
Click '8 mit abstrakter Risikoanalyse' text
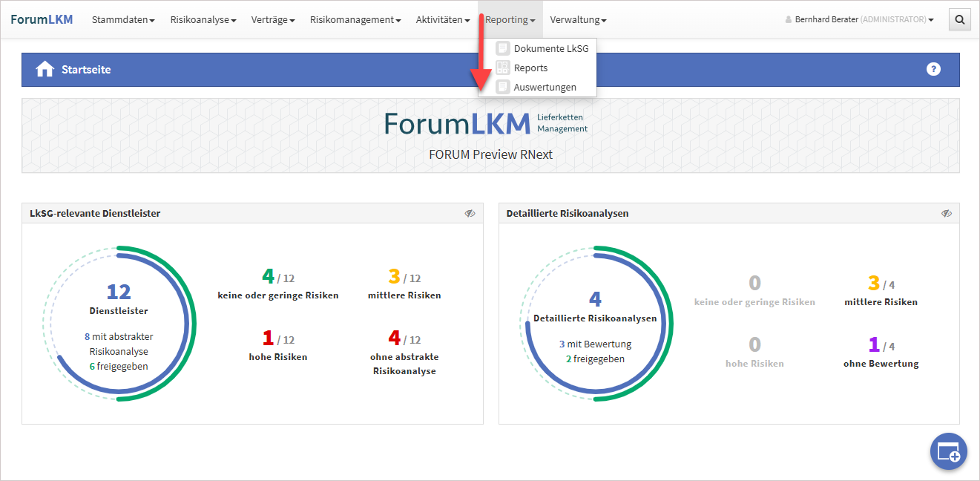[x=119, y=344]
